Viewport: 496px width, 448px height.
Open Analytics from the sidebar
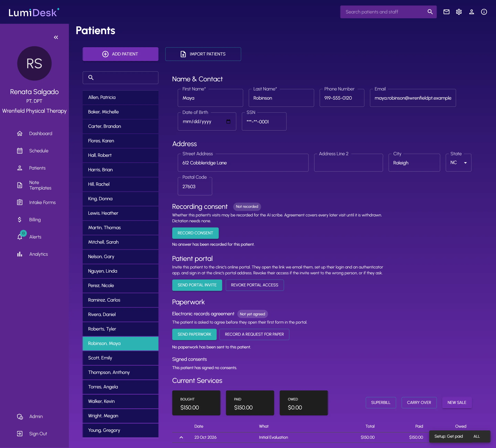click(x=38, y=254)
